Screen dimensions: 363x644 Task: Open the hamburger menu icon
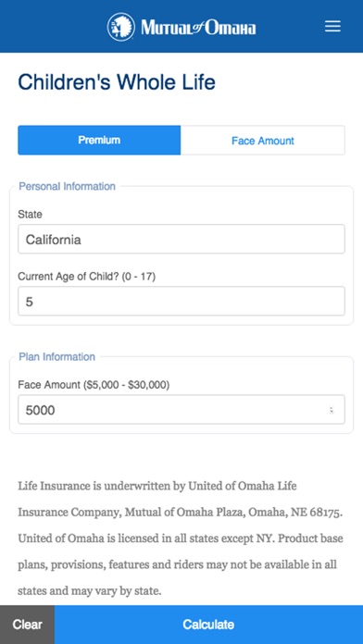click(332, 26)
